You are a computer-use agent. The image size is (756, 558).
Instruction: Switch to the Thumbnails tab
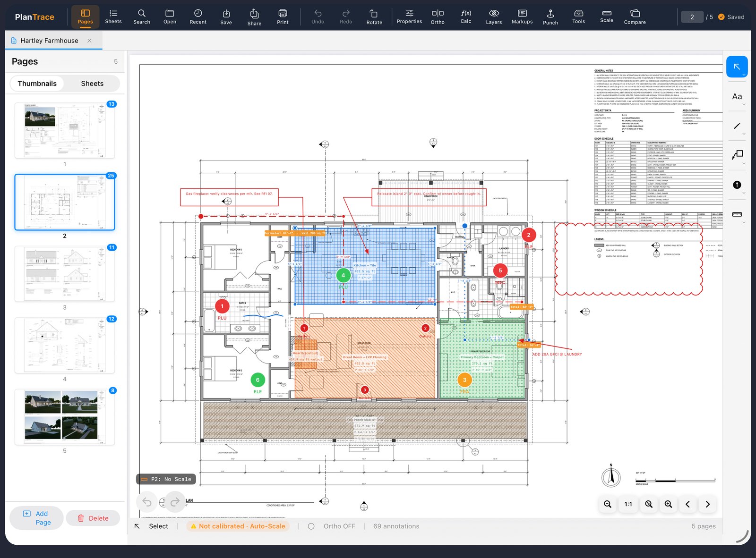pyautogui.click(x=37, y=84)
